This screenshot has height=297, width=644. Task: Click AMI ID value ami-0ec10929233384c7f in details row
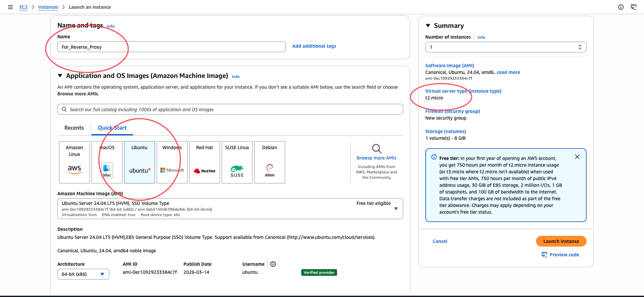click(150, 272)
